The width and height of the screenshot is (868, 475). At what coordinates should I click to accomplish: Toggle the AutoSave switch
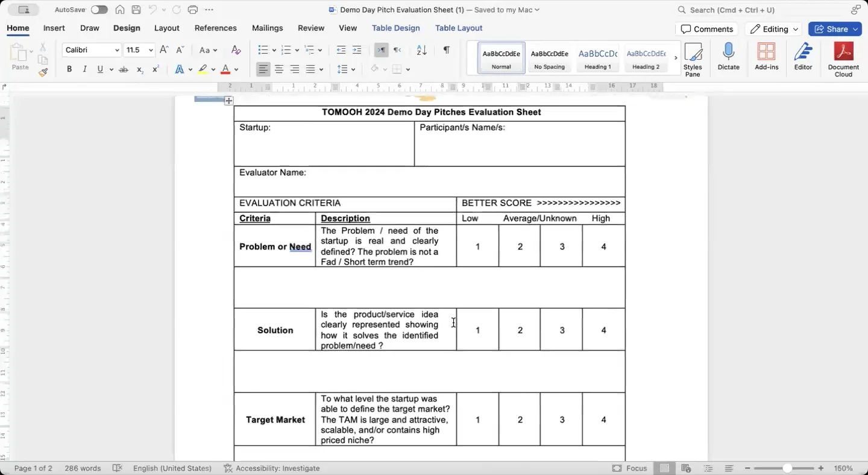99,10
